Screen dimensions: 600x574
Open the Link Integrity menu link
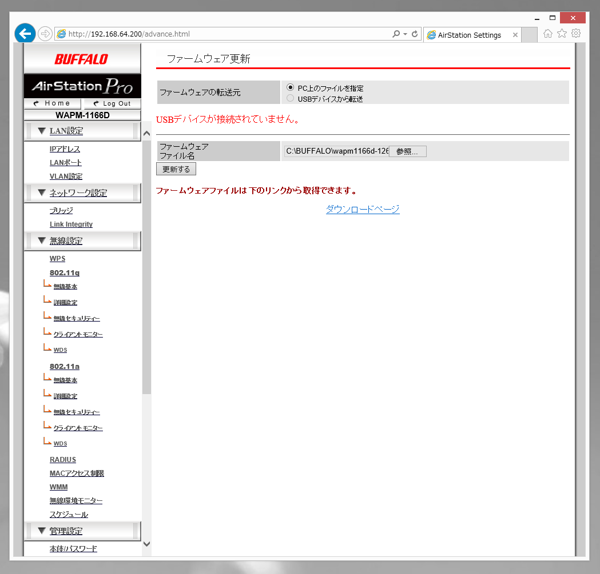(71, 224)
